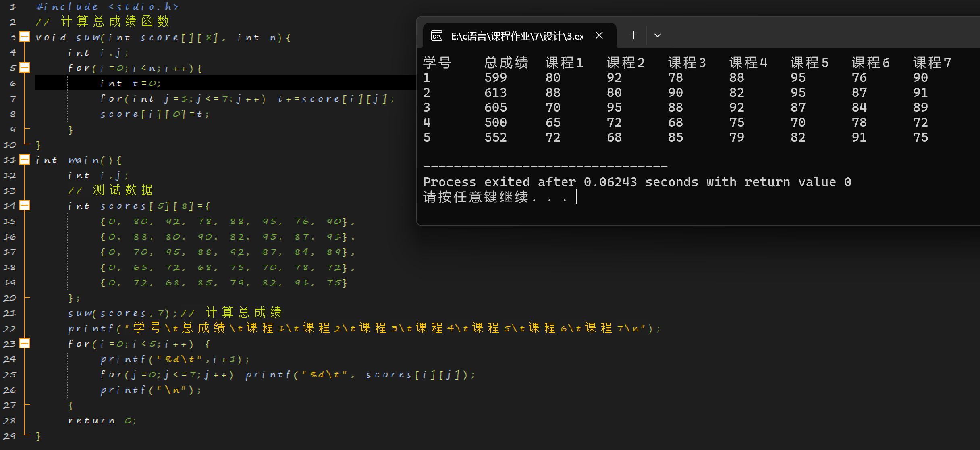Click the printf header string line
This screenshot has height=450, width=980.
tap(363, 329)
